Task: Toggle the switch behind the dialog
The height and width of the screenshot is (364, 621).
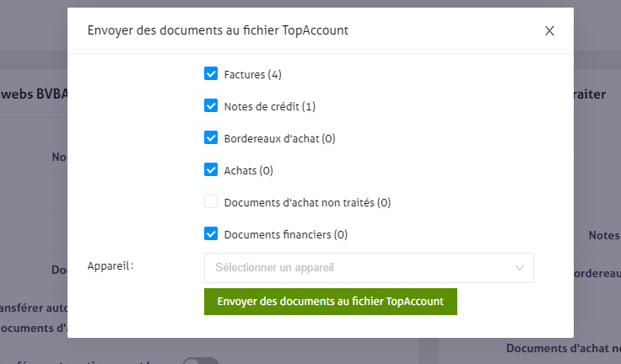Action: click(x=201, y=361)
